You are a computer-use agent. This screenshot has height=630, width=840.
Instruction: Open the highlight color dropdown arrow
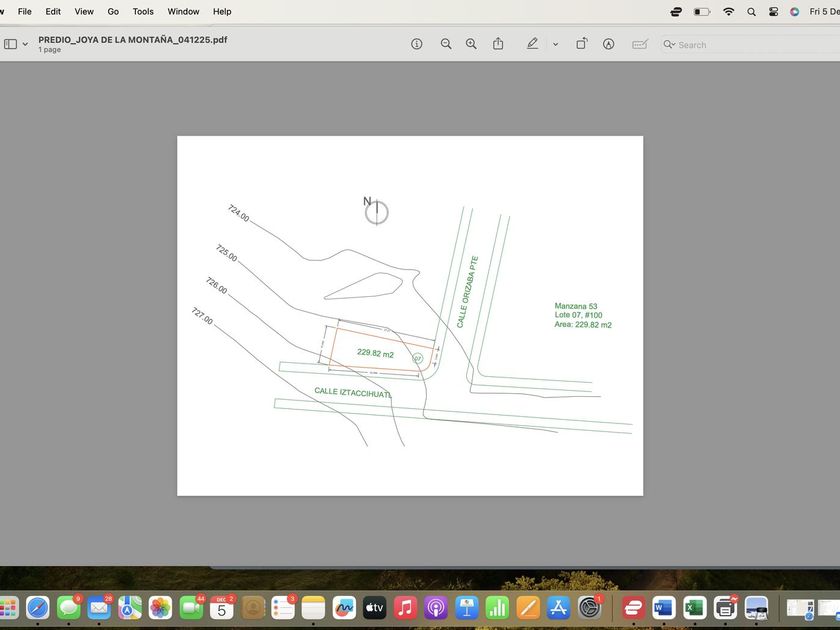pyautogui.click(x=555, y=44)
